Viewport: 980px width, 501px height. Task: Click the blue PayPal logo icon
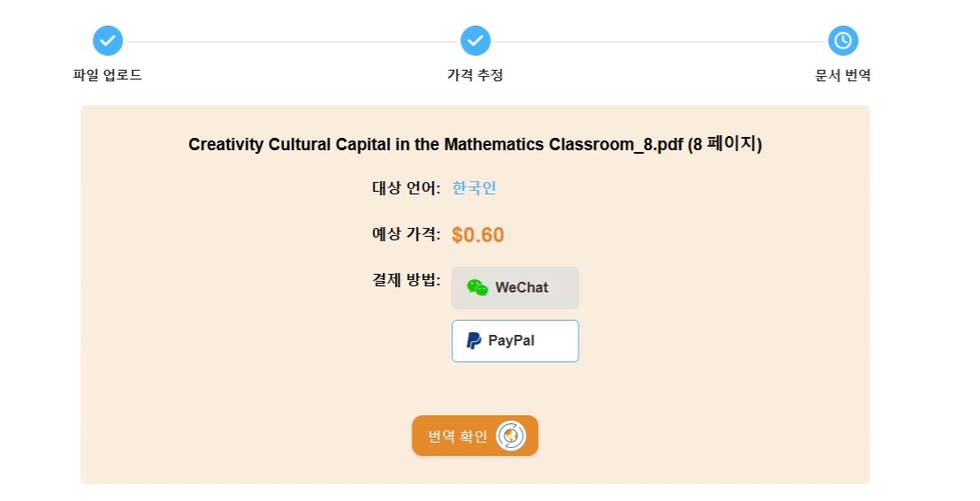click(x=474, y=340)
